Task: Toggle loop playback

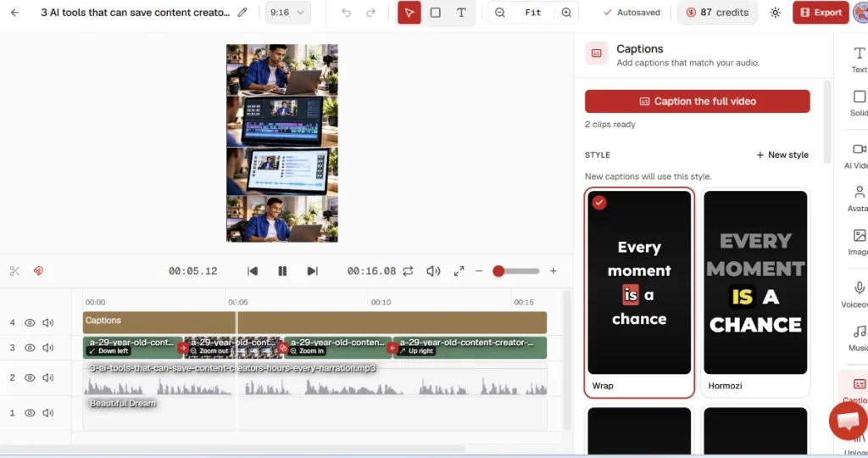Action: pyautogui.click(x=408, y=271)
